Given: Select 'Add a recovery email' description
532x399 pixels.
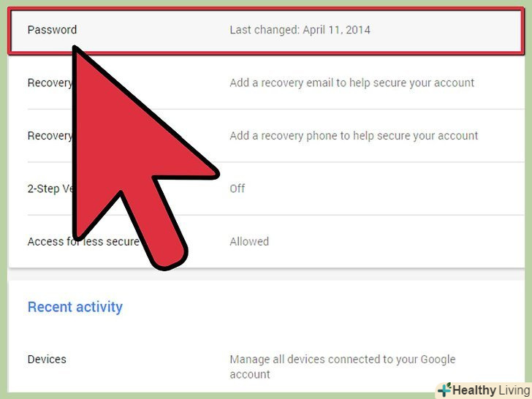Looking at the screenshot, I should (x=351, y=83).
